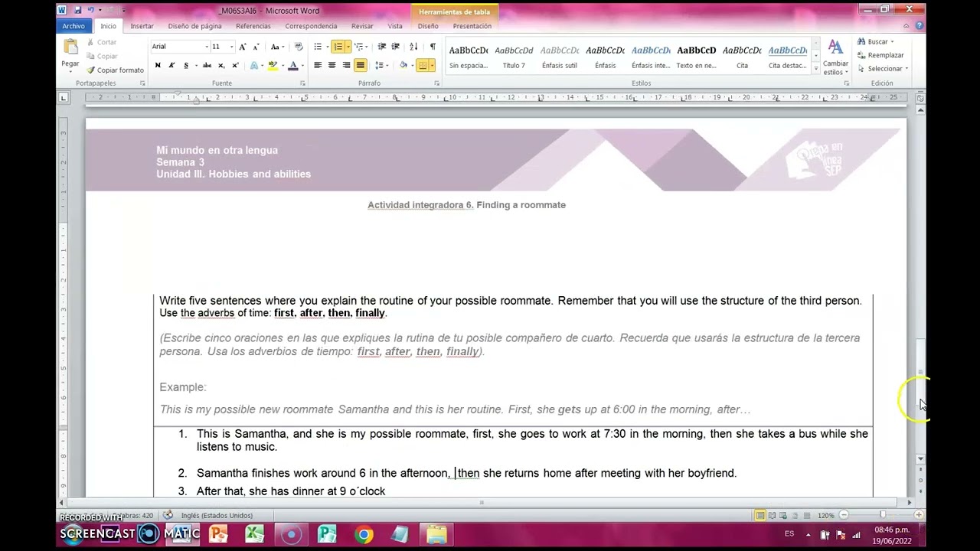980x551 pixels.
Task: Click multilevel list icon
Action: [358, 47]
